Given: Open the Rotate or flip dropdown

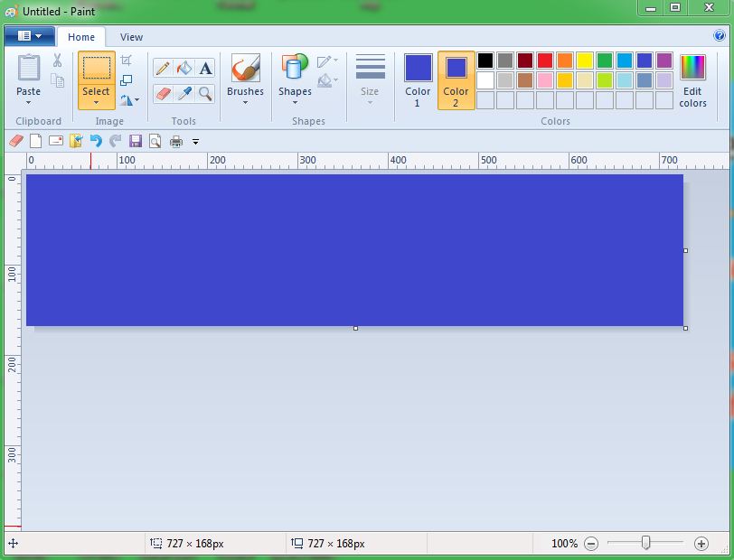Looking at the screenshot, I should coord(129,99).
